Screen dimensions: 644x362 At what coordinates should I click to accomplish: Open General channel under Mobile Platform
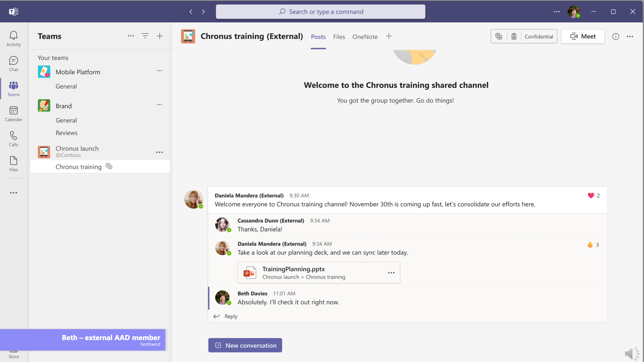click(x=66, y=86)
